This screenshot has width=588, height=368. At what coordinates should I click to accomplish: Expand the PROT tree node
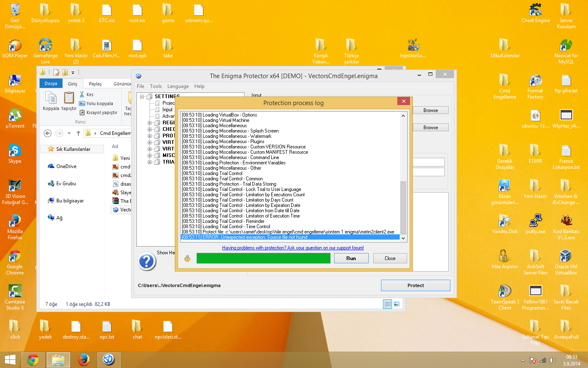click(x=150, y=136)
